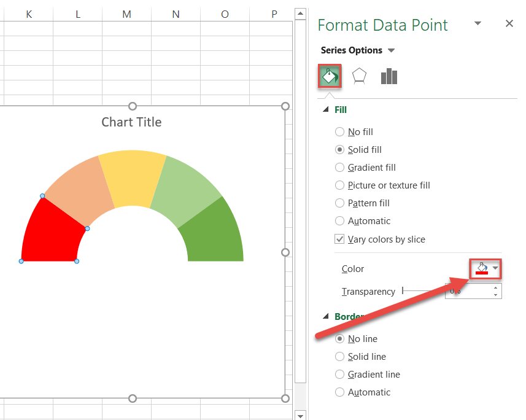Close the Format Data Point pane
This screenshot has height=420, width=526.
coord(509,23)
